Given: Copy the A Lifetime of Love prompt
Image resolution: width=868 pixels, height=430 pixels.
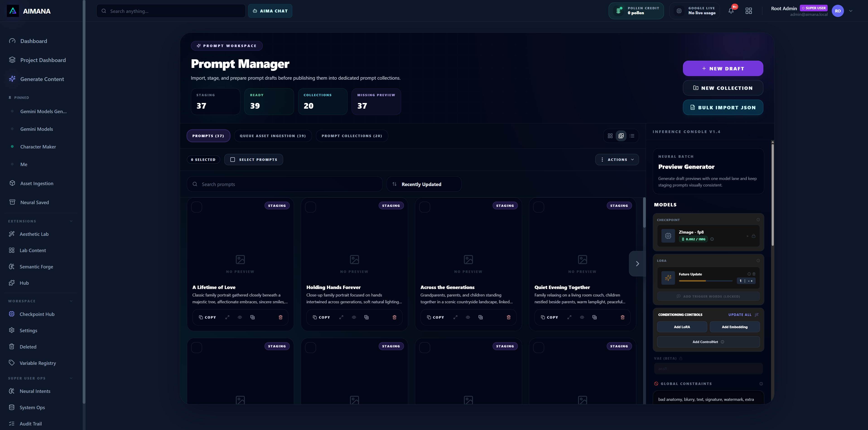Looking at the screenshot, I should [x=207, y=317].
